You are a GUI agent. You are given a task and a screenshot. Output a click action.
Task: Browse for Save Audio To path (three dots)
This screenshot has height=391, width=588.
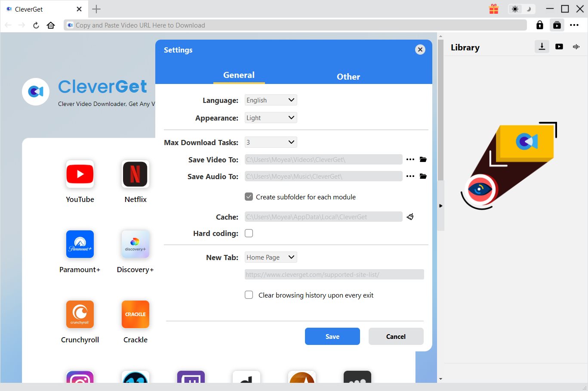pyautogui.click(x=410, y=176)
